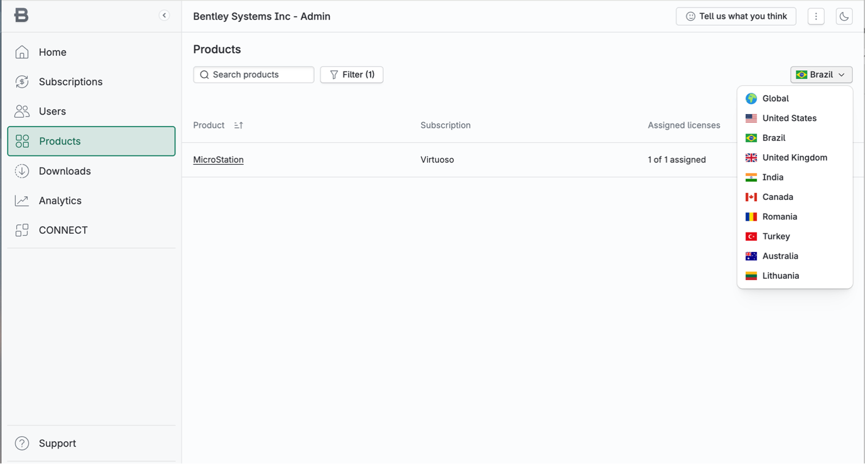Go to Subscriptions
The height and width of the screenshot is (465, 868).
coord(92,81)
